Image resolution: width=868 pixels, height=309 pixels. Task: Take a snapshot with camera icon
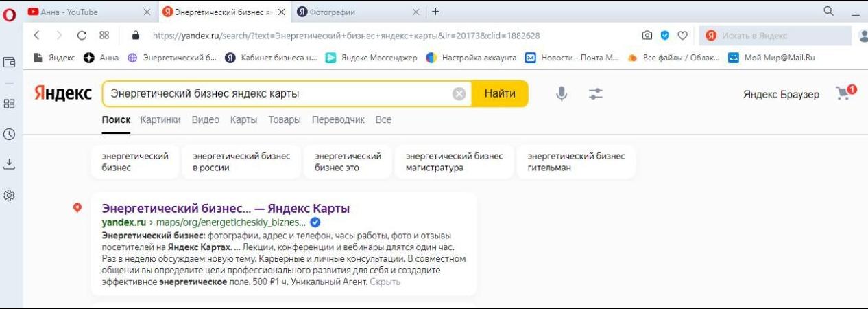pyautogui.click(x=647, y=35)
